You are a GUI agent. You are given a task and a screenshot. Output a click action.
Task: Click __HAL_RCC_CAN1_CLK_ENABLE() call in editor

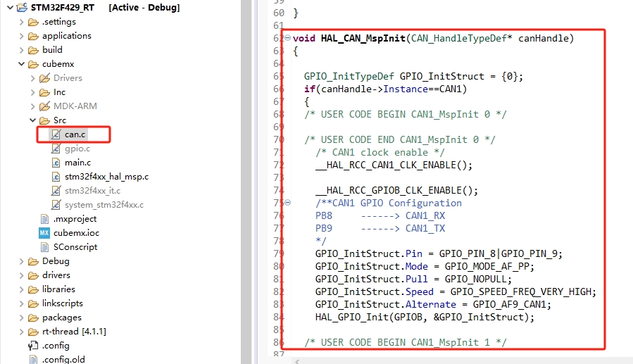(394, 165)
